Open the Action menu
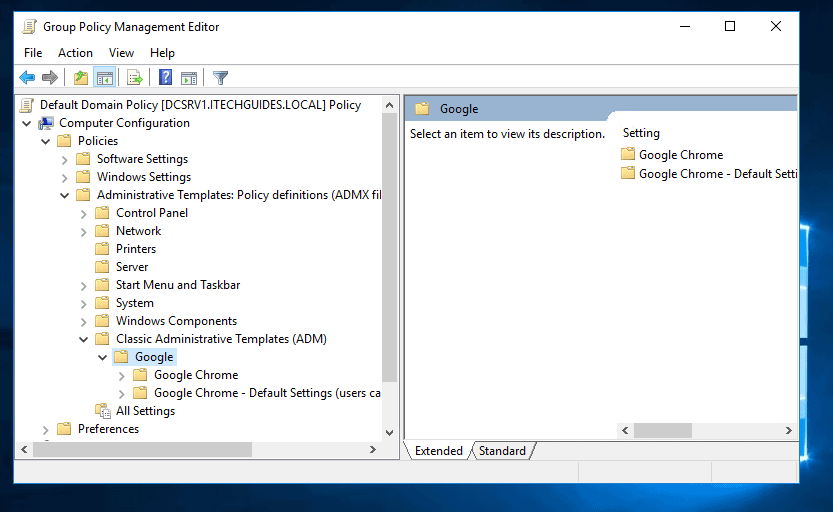This screenshot has height=512, width=833. point(75,53)
